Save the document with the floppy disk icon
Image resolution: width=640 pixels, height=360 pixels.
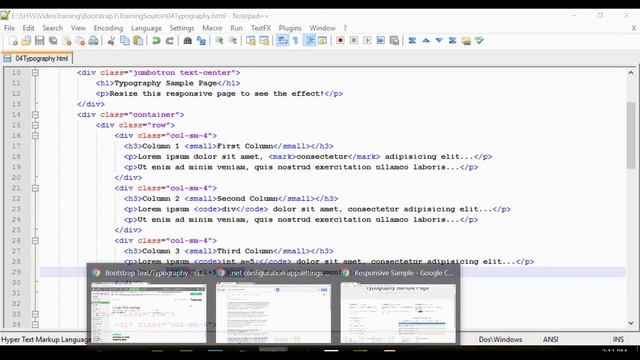(40, 41)
